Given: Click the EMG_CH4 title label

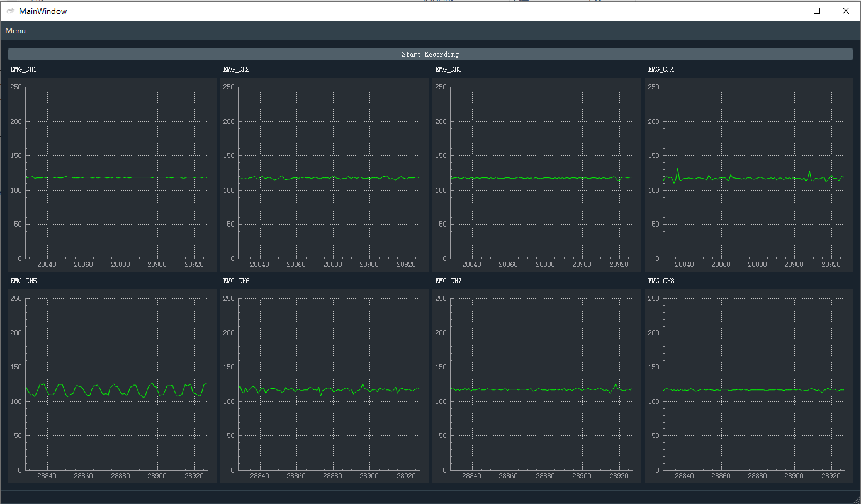Looking at the screenshot, I should 661,69.
